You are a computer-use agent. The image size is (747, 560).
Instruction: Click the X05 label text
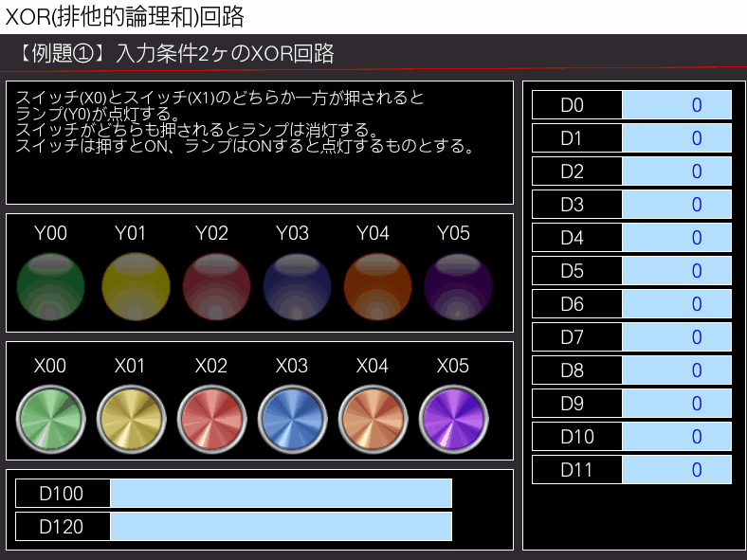point(452,366)
